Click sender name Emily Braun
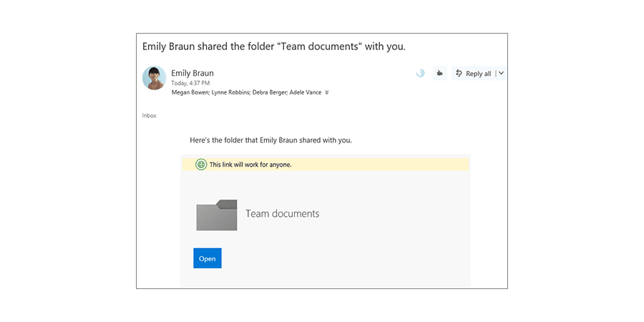 [192, 74]
